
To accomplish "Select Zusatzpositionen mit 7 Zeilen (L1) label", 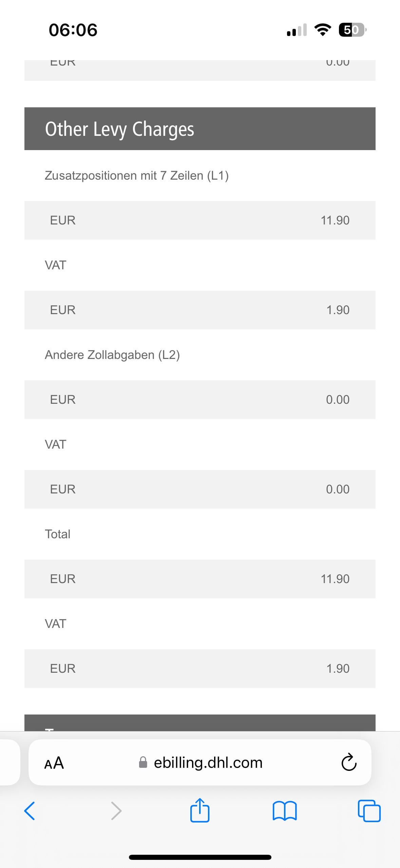I will pos(137,176).
